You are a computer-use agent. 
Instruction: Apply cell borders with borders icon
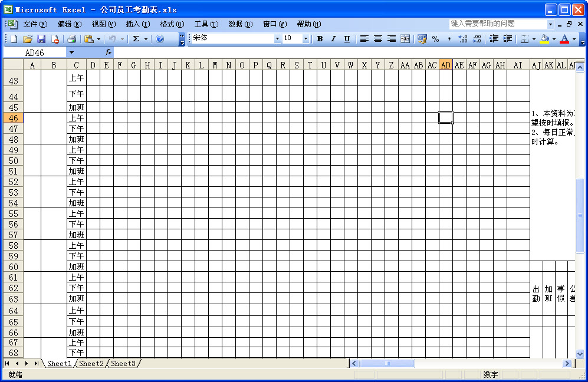click(x=524, y=38)
